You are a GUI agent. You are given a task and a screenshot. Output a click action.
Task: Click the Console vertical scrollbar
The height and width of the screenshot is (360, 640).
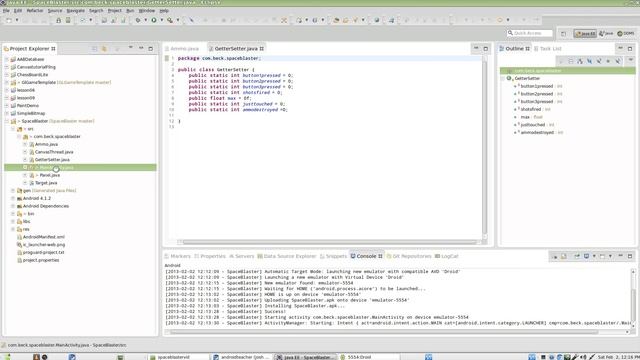click(x=633, y=298)
